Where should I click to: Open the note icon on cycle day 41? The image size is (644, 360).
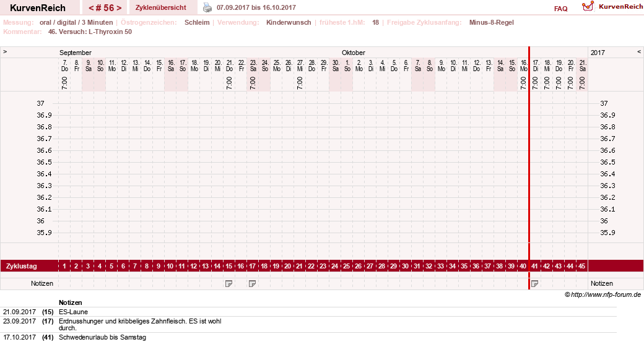[x=535, y=284]
